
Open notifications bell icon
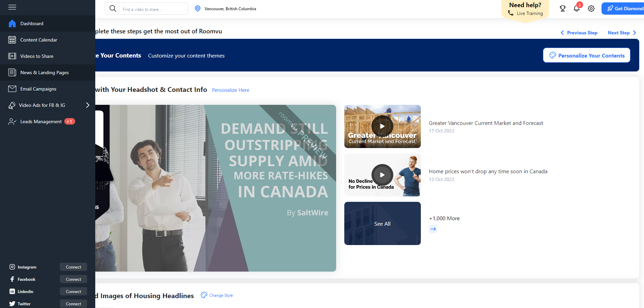coord(576,9)
